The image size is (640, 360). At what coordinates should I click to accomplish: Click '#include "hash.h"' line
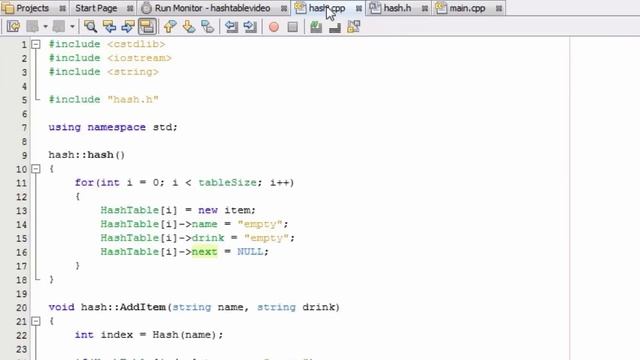[x=103, y=100]
